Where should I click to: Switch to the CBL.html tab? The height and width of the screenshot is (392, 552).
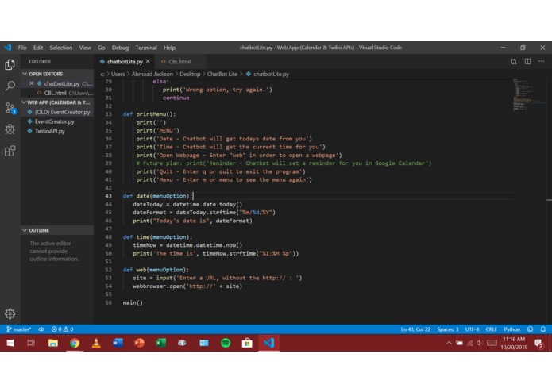tap(179, 62)
